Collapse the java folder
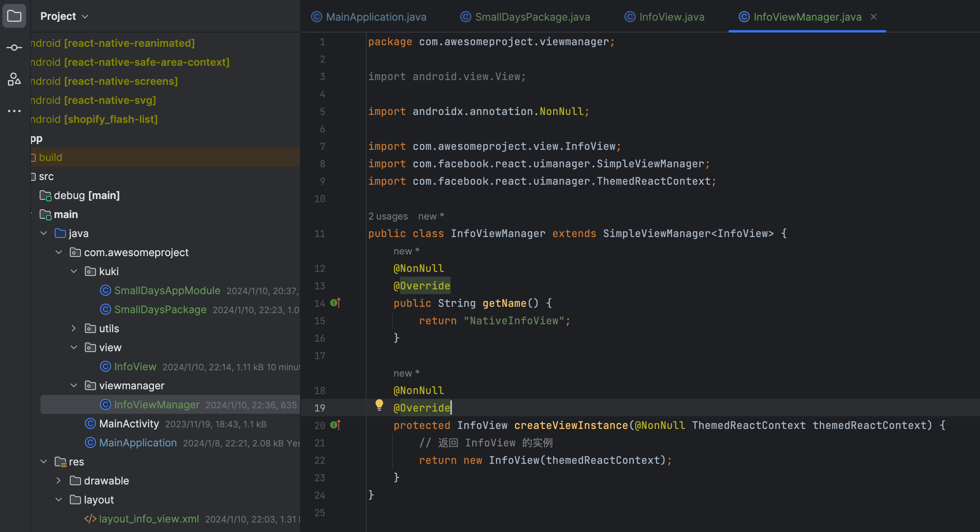Viewport: 980px width, 532px height. (x=44, y=233)
